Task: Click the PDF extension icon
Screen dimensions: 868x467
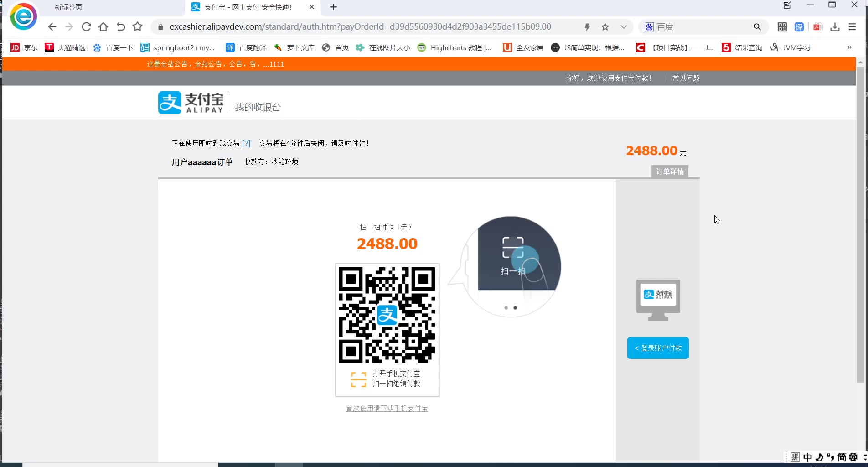Action: point(817,27)
